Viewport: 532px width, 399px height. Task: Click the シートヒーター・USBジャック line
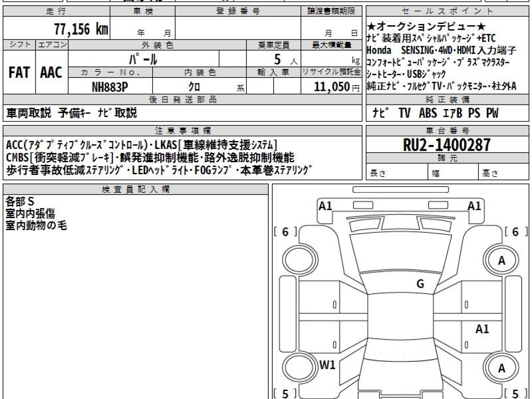coord(407,74)
